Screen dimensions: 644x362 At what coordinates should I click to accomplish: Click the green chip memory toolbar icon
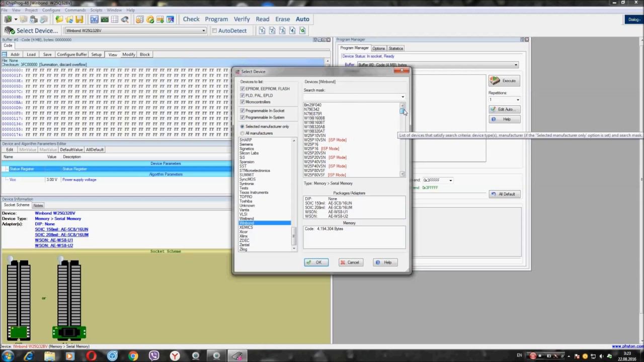tap(105, 20)
